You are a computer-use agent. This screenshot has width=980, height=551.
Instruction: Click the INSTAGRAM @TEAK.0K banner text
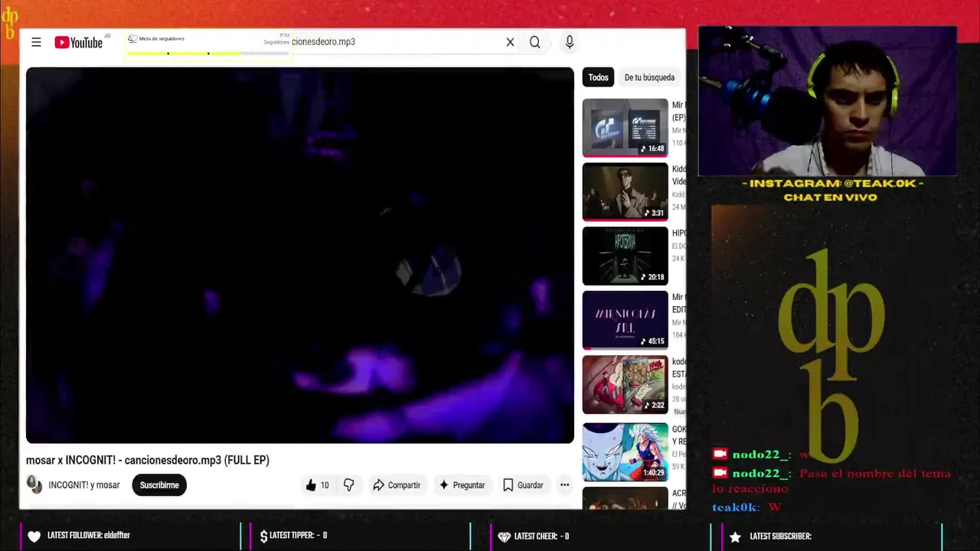tap(832, 184)
